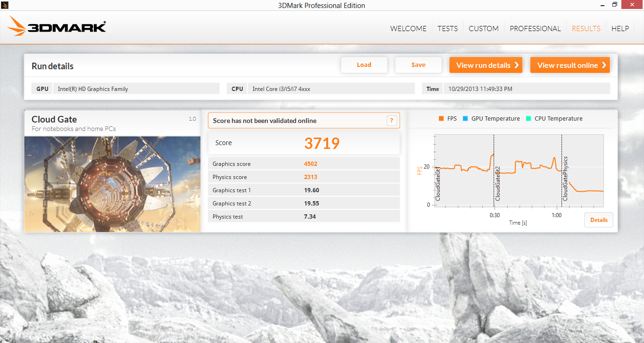644x343 pixels.
Task: Open the WELCOME tab
Action: tap(408, 29)
